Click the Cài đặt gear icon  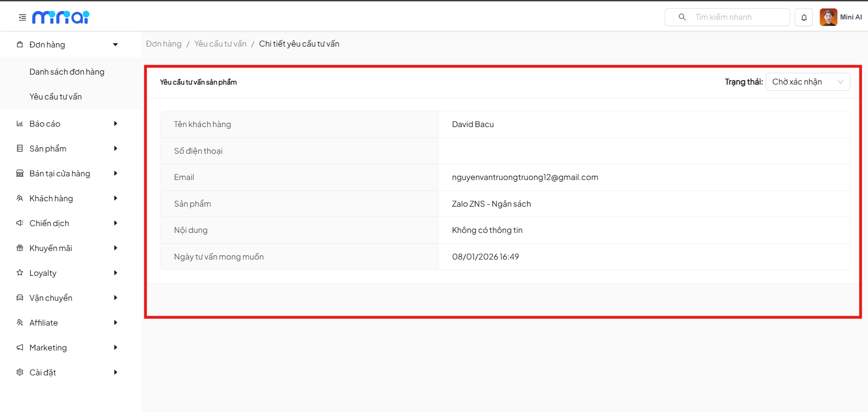point(20,372)
